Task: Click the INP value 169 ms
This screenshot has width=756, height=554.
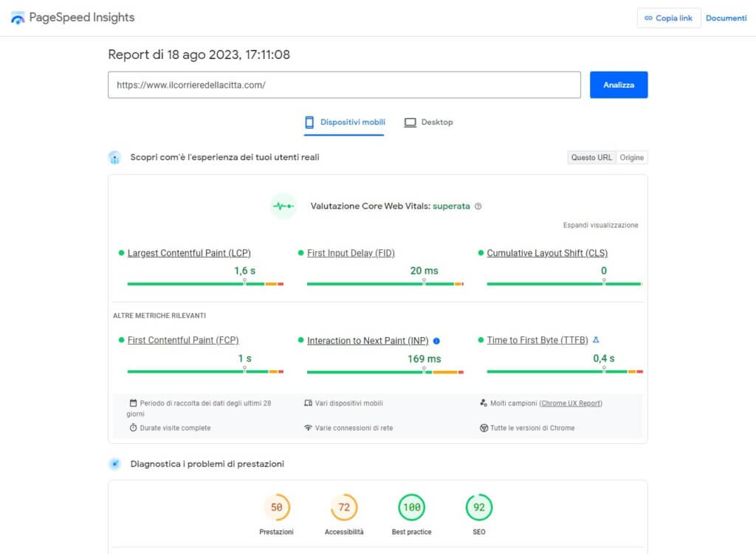Action: 425,359
